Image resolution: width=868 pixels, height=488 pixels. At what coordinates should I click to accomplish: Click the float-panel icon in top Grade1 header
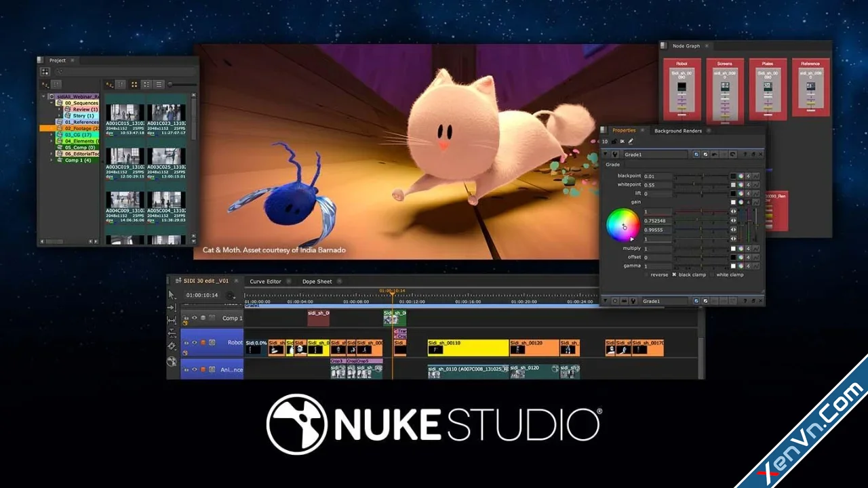753,155
